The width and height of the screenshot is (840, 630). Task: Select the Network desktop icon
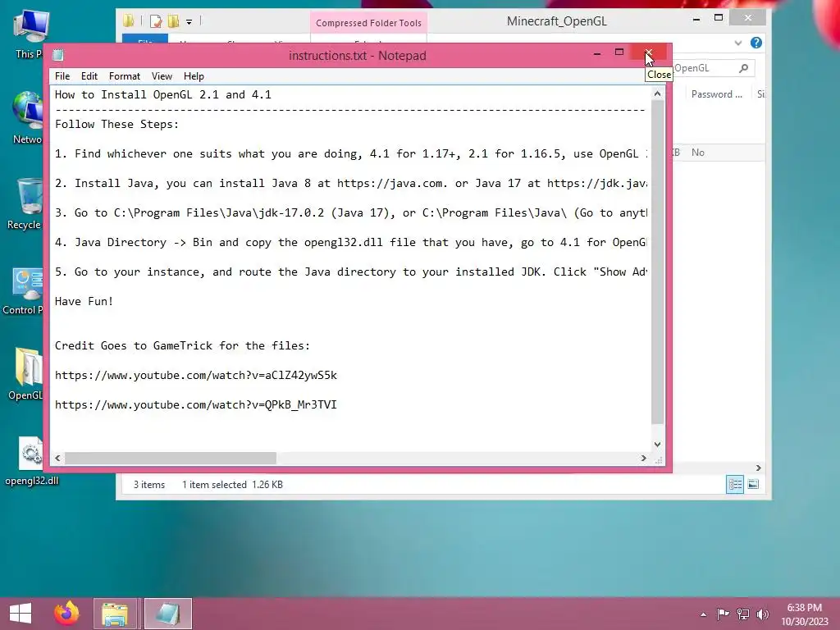click(x=27, y=118)
